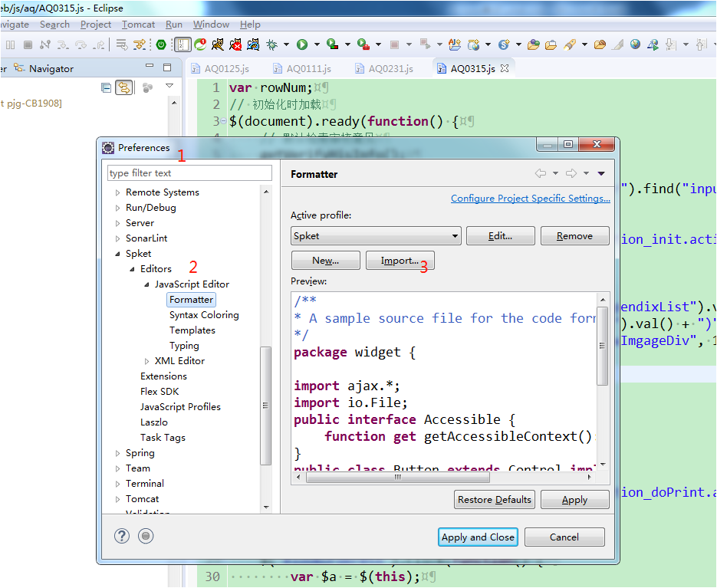The height and width of the screenshot is (588, 717).
Task: Open the Tomcat menu
Action: click(138, 25)
